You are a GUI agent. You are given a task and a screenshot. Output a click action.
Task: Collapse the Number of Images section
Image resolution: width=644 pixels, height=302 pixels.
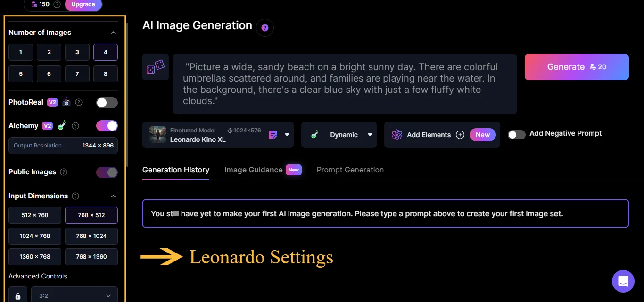coord(113,33)
